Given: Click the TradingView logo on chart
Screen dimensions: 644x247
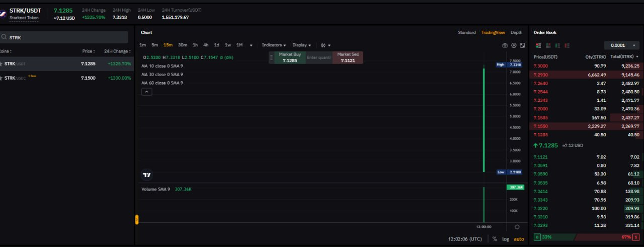Looking at the screenshot, I should pos(146,175).
